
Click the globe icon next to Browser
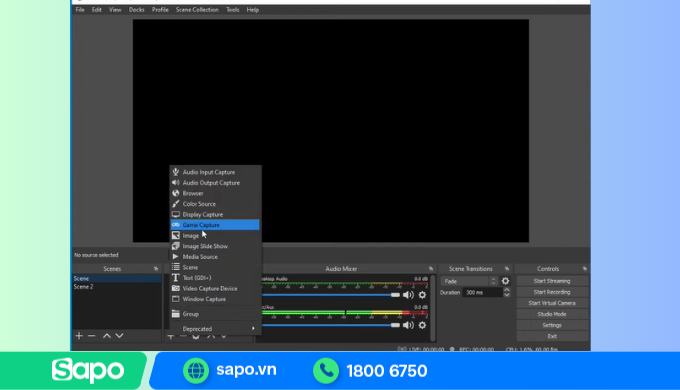click(x=176, y=193)
